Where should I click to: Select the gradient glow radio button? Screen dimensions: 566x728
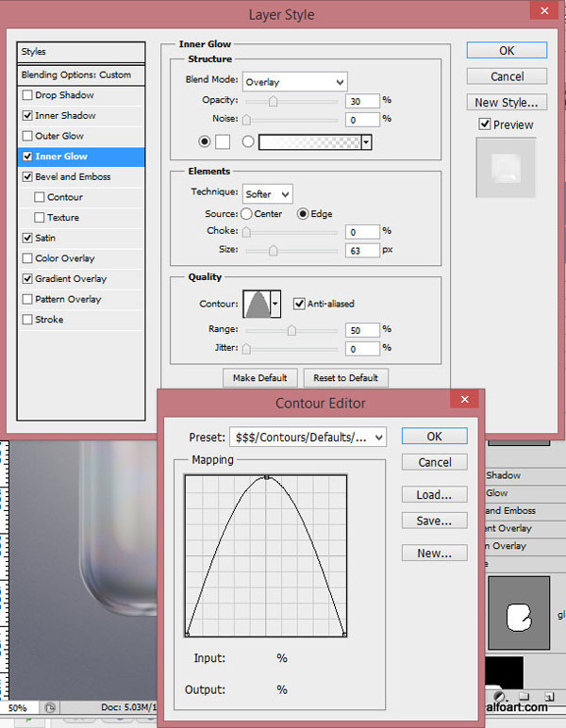pos(248,141)
